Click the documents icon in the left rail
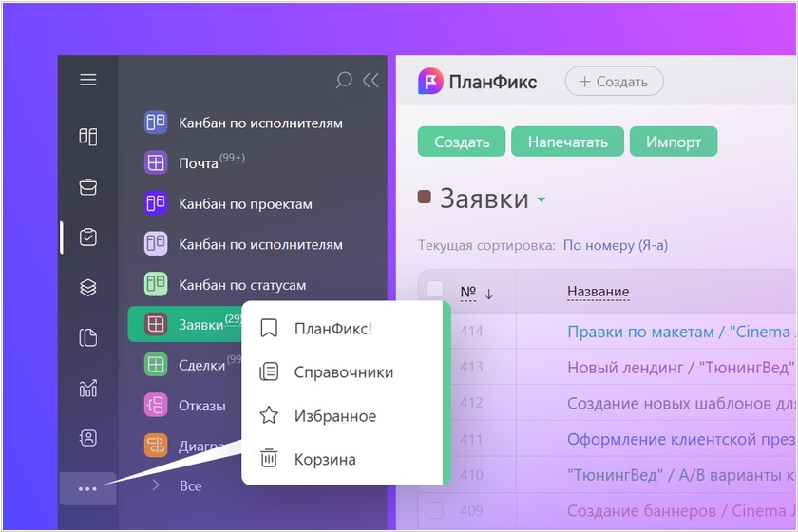 click(x=88, y=337)
